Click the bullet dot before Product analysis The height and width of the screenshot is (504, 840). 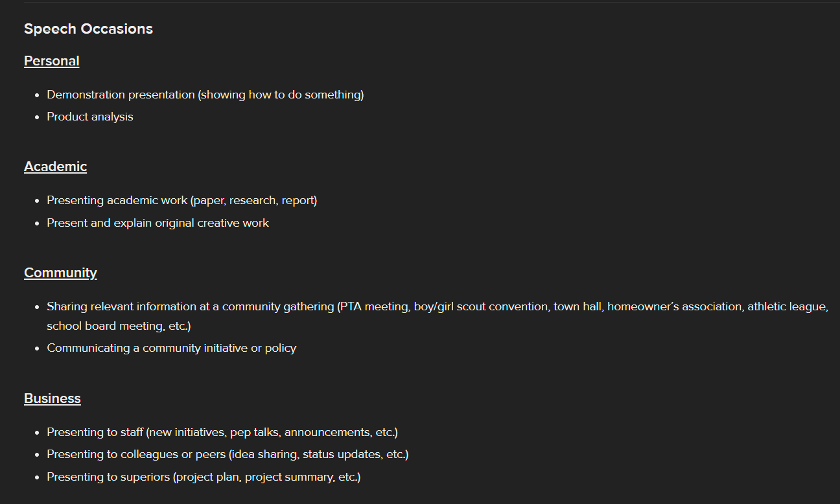click(38, 117)
